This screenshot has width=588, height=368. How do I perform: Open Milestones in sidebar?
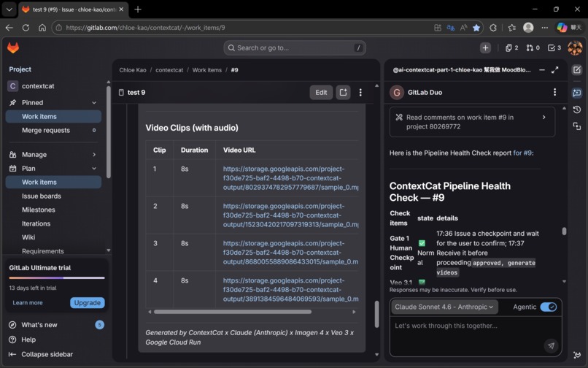click(53, 210)
